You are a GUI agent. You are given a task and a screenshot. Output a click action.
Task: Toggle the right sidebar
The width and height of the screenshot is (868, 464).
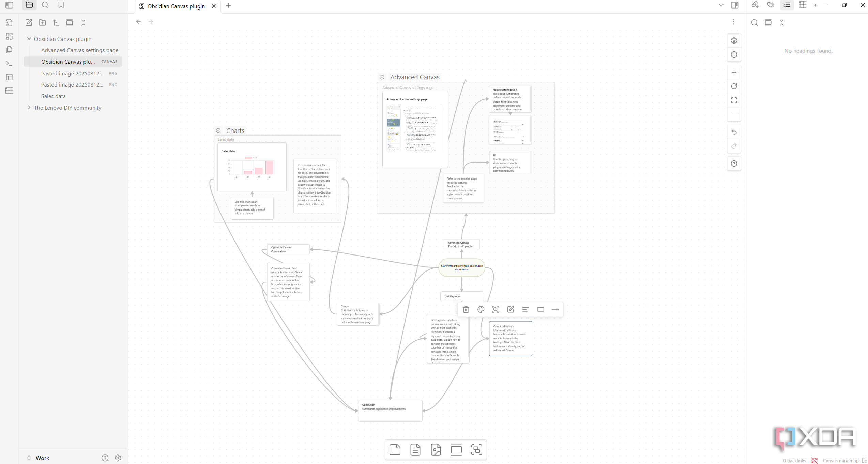[735, 5]
